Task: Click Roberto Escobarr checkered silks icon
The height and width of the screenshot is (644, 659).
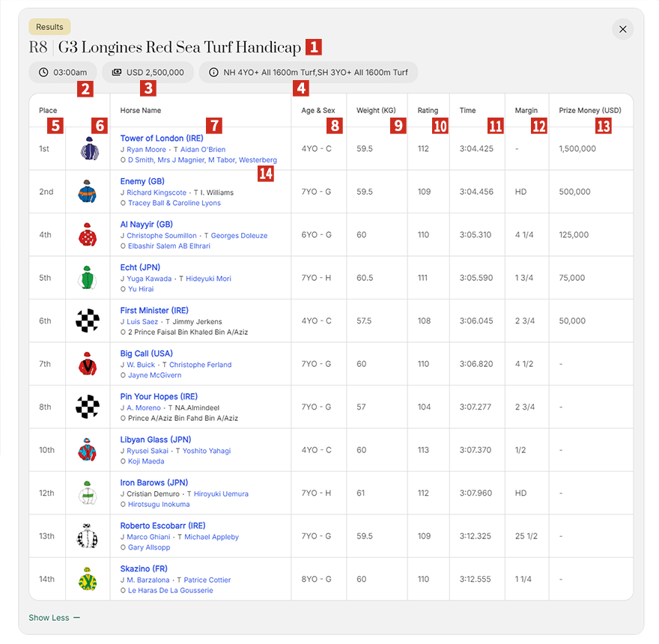Action: (x=88, y=536)
